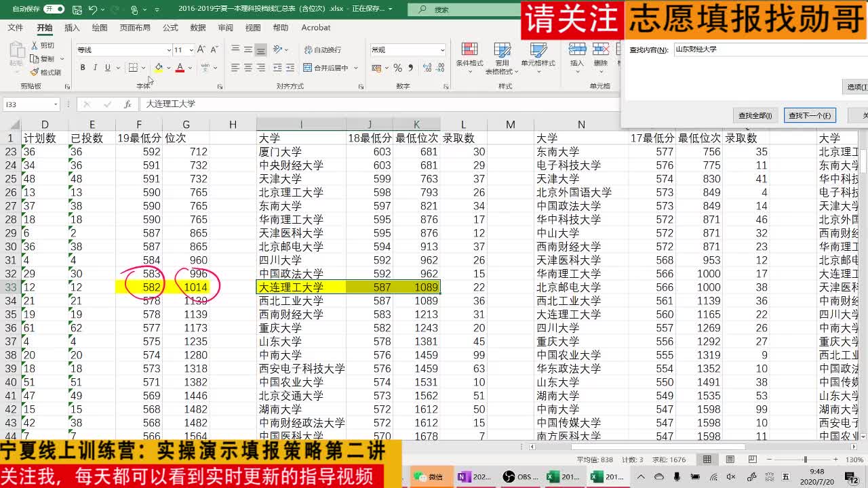This screenshot has height=488, width=868.
Task: Click the Borders icon
Action: [133, 68]
